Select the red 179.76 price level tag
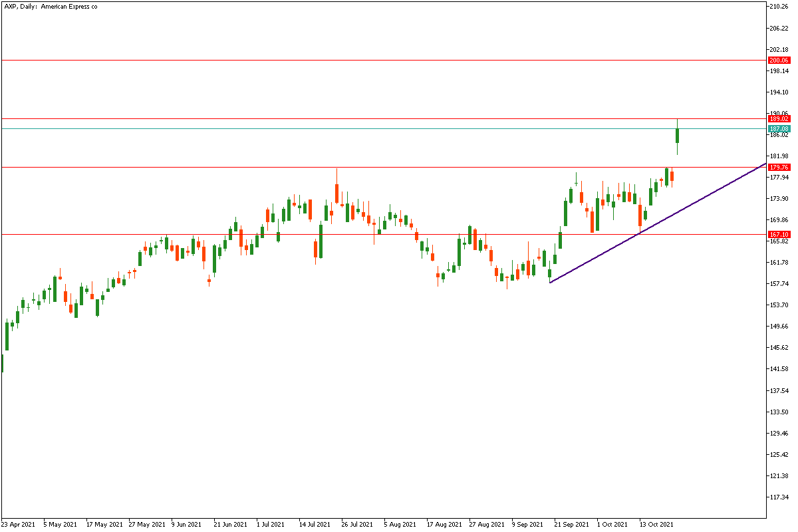Image resolution: width=798 pixels, height=532 pixels. point(778,168)
